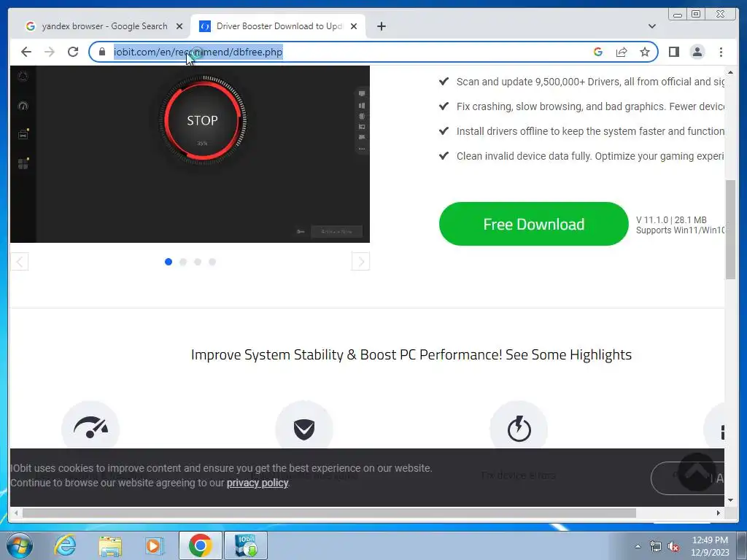Click the Scan and update 9,500,000+ Drivers text
This screenshot has width=747, height=560.
click(x=589, y=82)
